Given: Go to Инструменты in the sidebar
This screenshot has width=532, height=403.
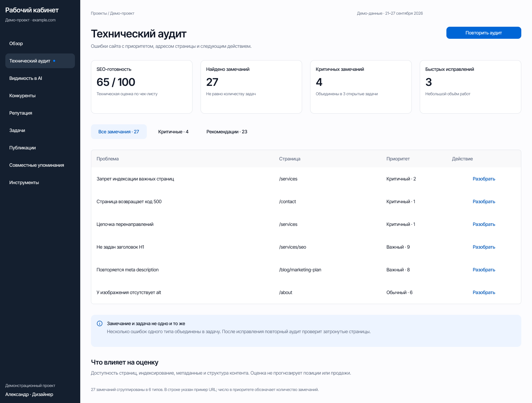Looking at the screenshot, I should [x=40, y=182].
